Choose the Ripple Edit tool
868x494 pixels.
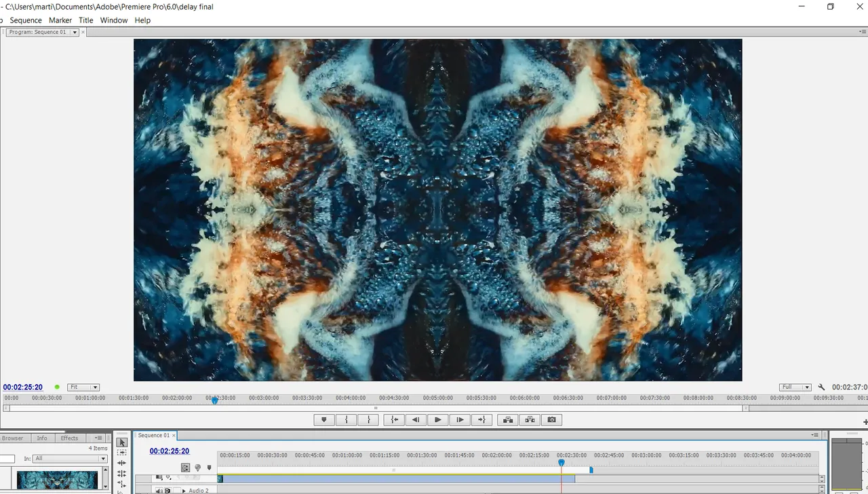[x=121, y=463]
